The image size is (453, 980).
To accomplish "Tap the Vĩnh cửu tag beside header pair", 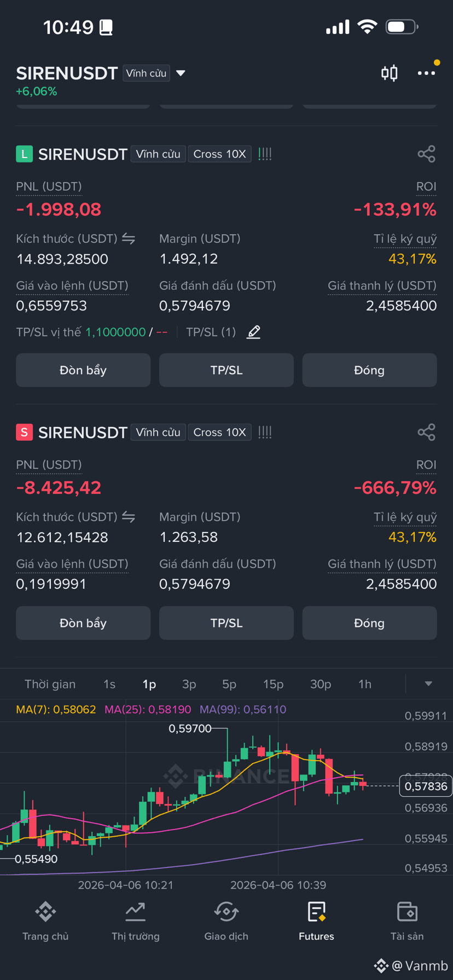I will click(x=146, y=73).
